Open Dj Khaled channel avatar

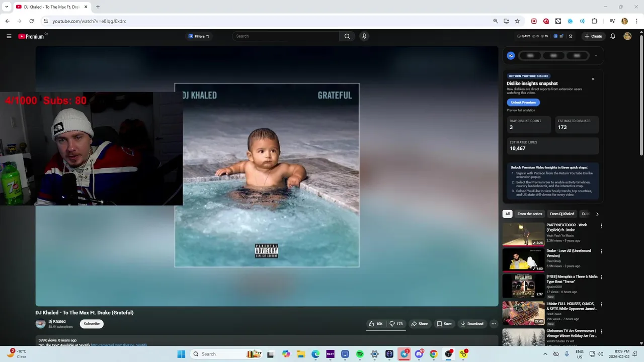(x=40, y=324)
